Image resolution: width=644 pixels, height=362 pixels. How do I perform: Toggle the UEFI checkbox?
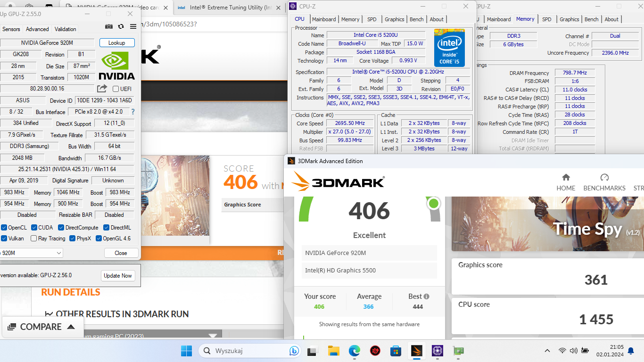coord(116,89)
